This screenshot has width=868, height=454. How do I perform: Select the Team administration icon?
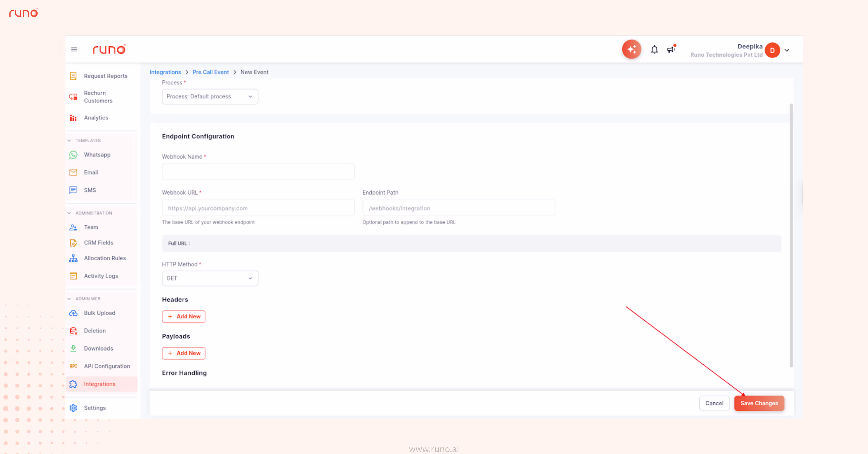point(73,227)
